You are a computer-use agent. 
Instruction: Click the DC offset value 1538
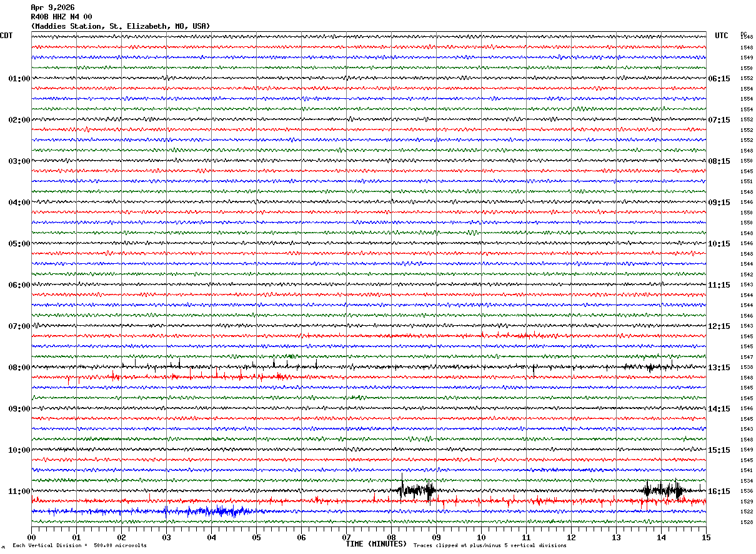click(x=746, y=367)
